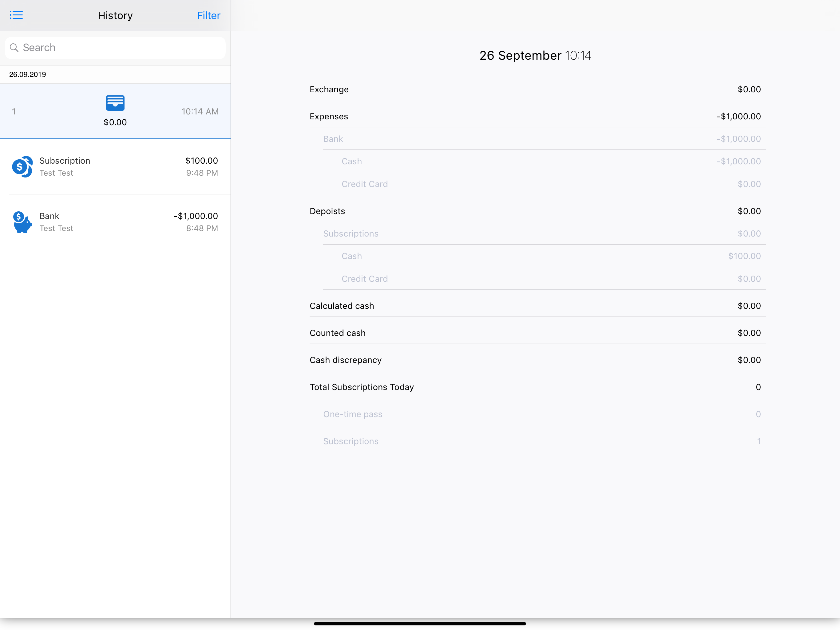Select the 10:14 AM shift entry
Image resolution: width=840 pixels, height=630 pixels.
tap(115, 111)
